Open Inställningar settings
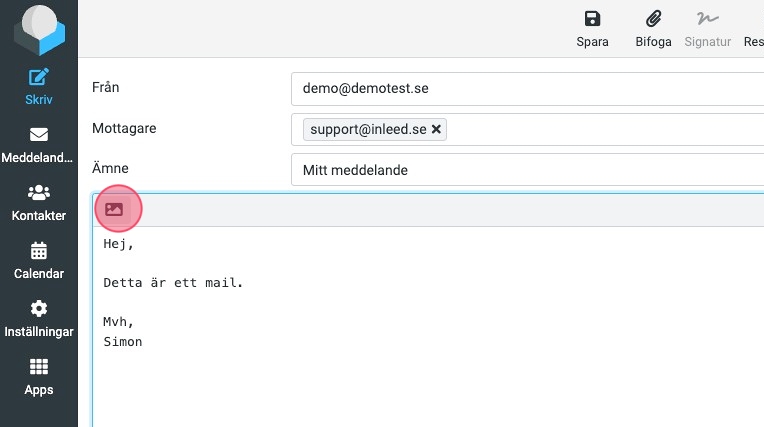Image resolution: width=764 pixels, height=427 pixels. coord(38,319)
